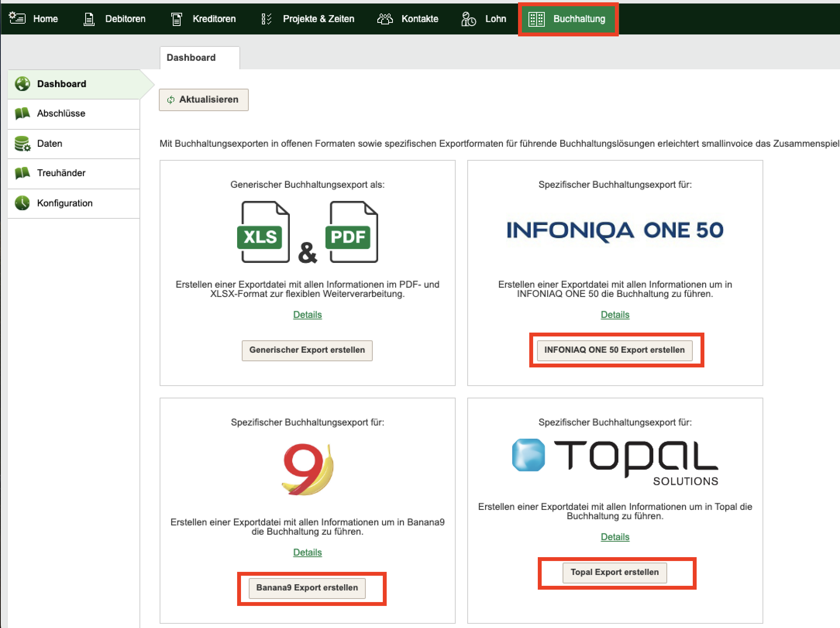Image resolution: width=840 pixels, height=628 pixels.
Task: Open Daten in the sidebar
Action: [x=74, y=144]
